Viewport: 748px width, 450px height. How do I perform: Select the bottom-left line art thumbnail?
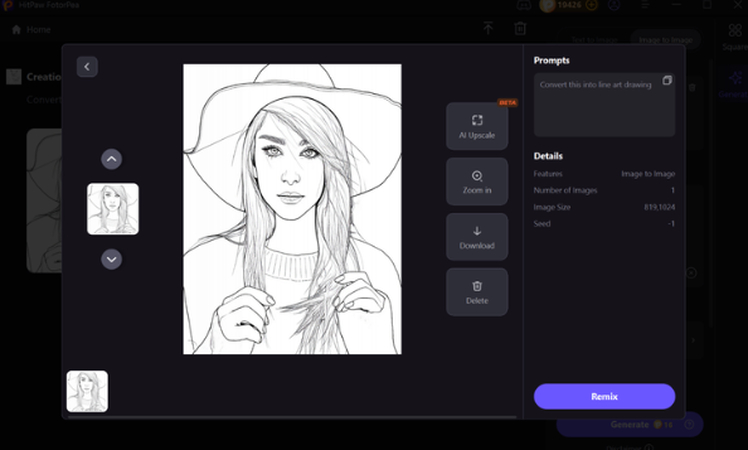pyautogui.click(x=87, y=391)
